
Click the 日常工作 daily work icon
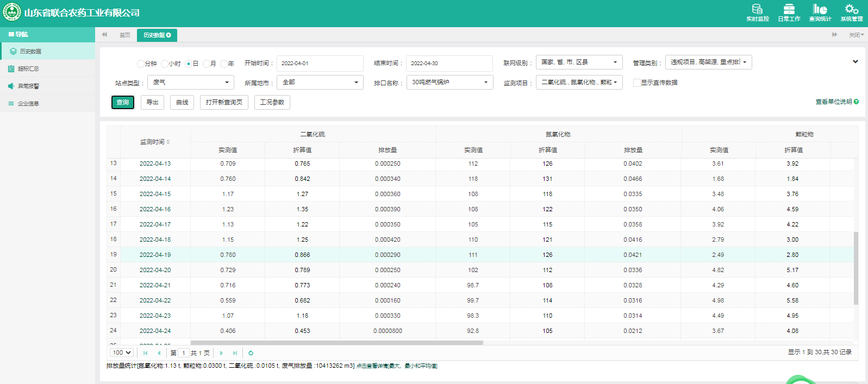789,12
